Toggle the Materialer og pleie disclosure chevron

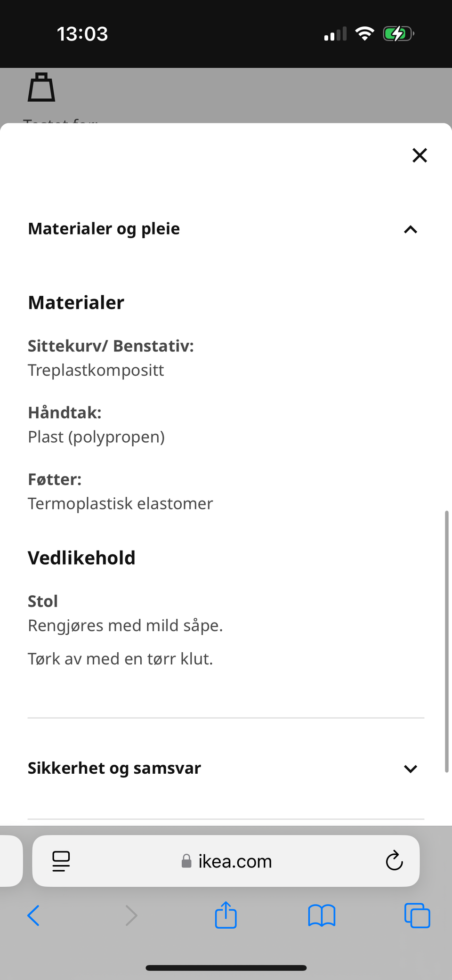(x=410, y=229)
